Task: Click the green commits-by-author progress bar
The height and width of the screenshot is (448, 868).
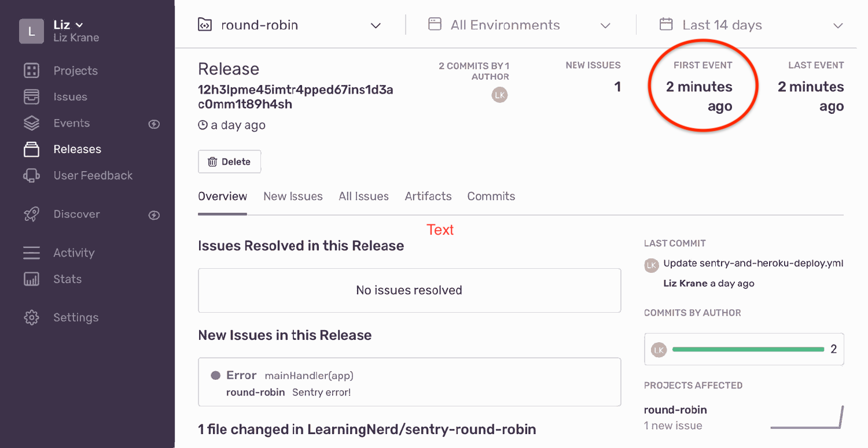Action: tap(748, 349)
